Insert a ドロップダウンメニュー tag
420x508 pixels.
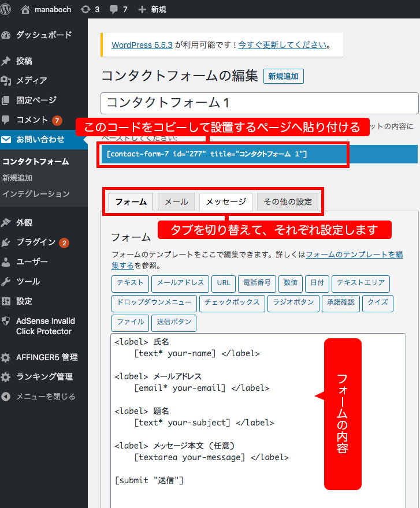pyautogui.click(x=154, y=303)
